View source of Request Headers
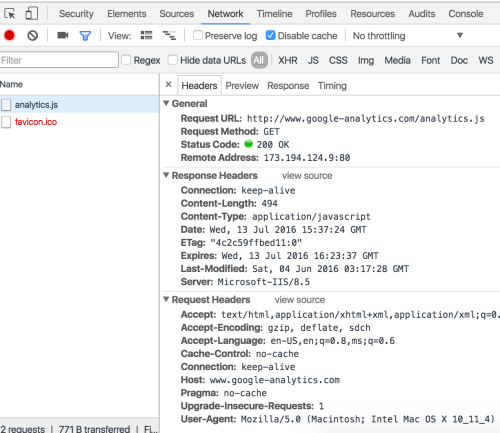The height and width of the screenshot is (433, 500). point(300,300)
